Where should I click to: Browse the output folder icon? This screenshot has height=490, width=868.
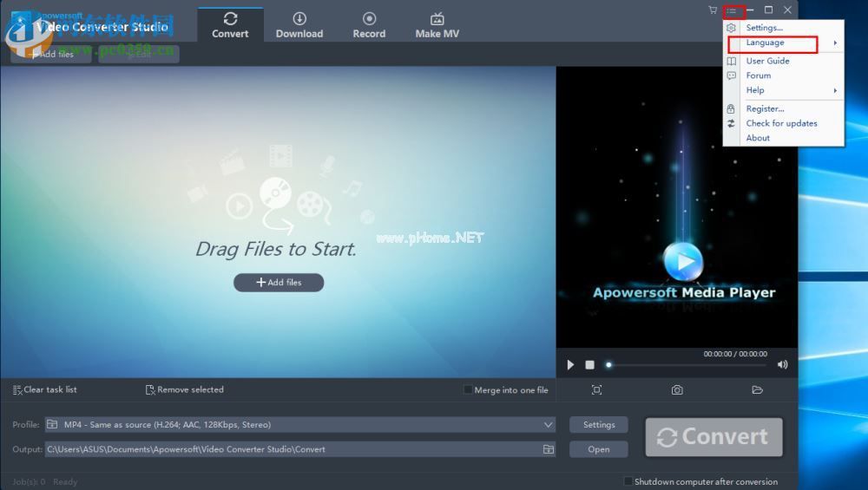(548, 449)
